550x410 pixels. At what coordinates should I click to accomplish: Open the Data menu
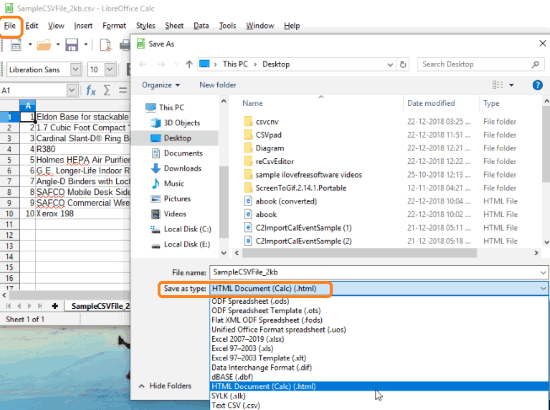pyautogui.click(x=201, y=26)
